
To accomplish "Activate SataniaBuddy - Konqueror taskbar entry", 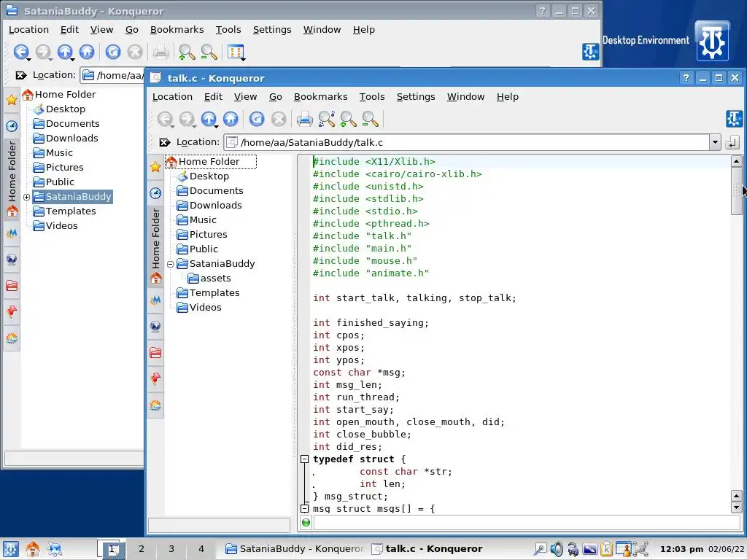I will point(294,549).
